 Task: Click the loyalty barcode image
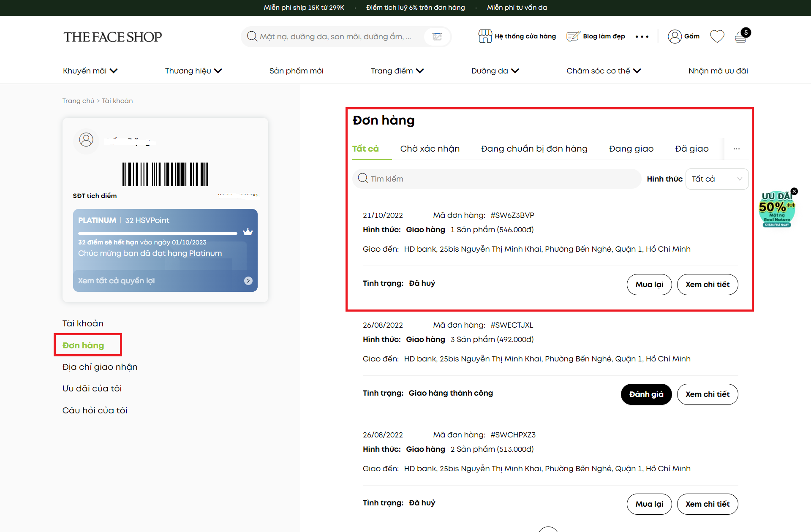pos(166,174)
